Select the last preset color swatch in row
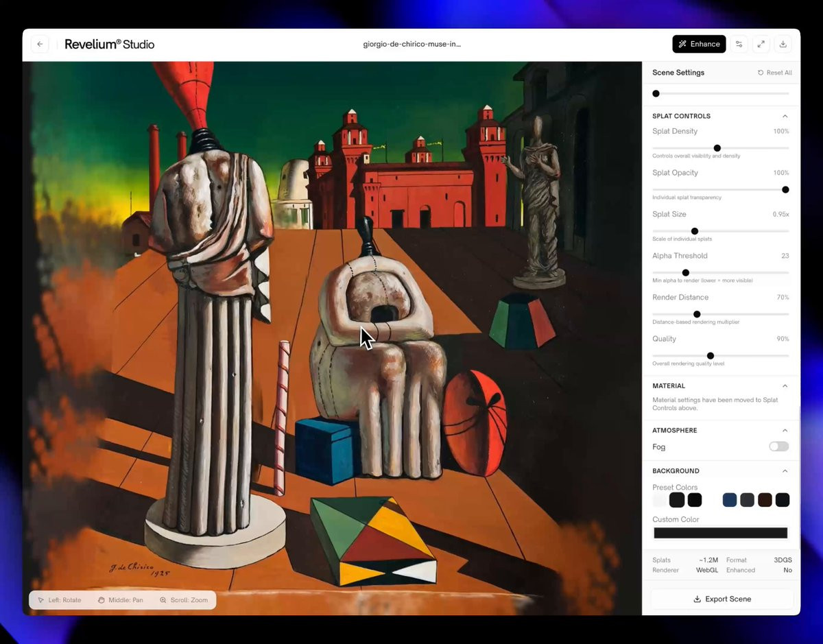823x644 pixels. pyautogui.click(x=783, y=500)
